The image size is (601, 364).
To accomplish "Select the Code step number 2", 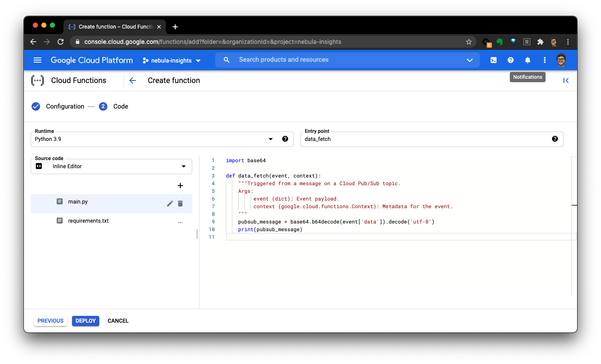I will tap(103, 106).
